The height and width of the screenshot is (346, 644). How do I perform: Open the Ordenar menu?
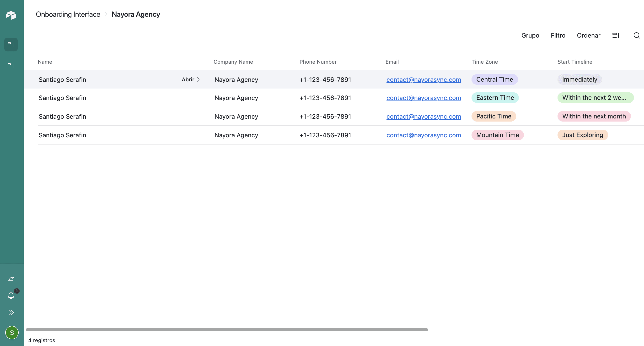pos(589,35)
